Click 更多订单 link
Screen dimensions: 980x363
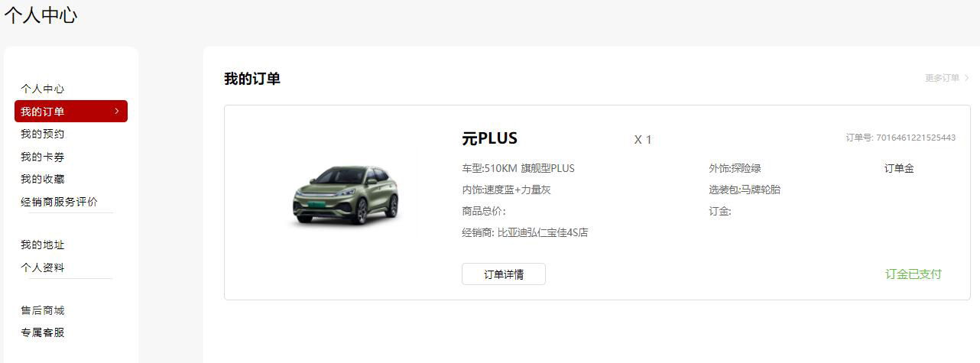(x=942, y=78)
